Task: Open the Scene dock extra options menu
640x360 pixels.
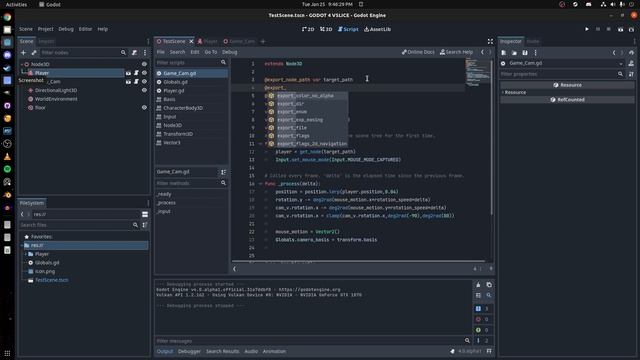Action: (x=145, y=53)
